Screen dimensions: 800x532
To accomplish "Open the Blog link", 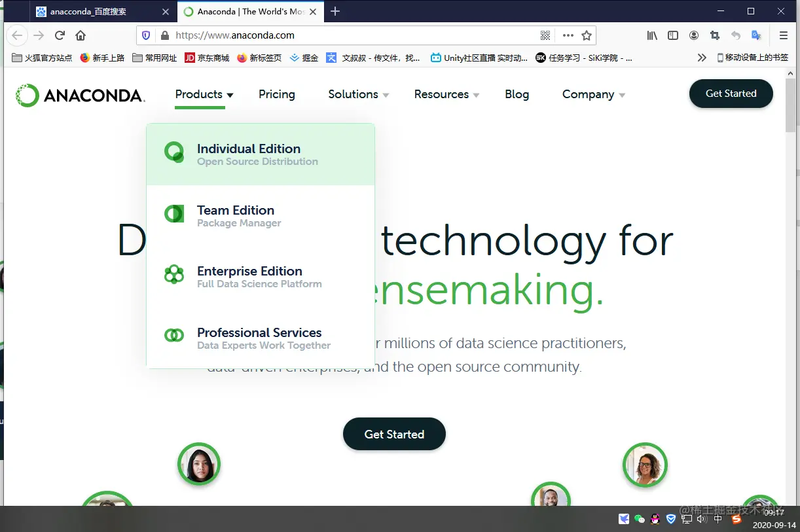I will tap(517, 94).
